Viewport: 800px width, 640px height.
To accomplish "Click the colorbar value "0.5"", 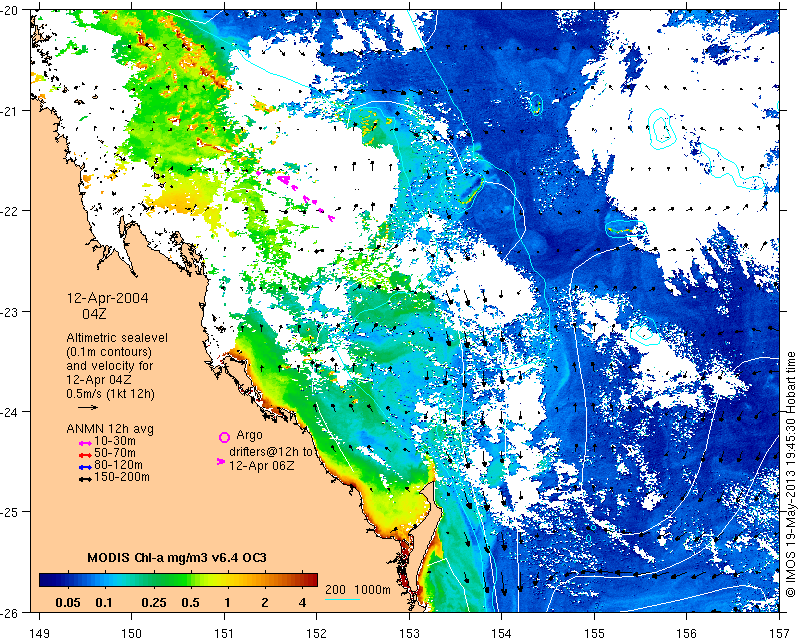I will point(190,603).
